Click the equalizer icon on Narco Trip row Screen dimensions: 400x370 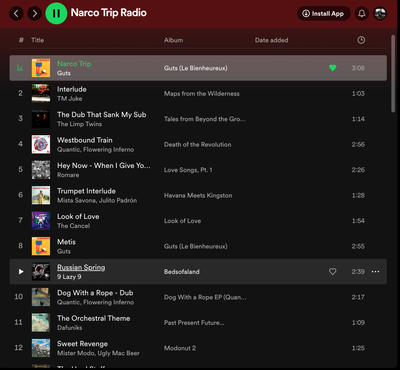coord(20,68)
